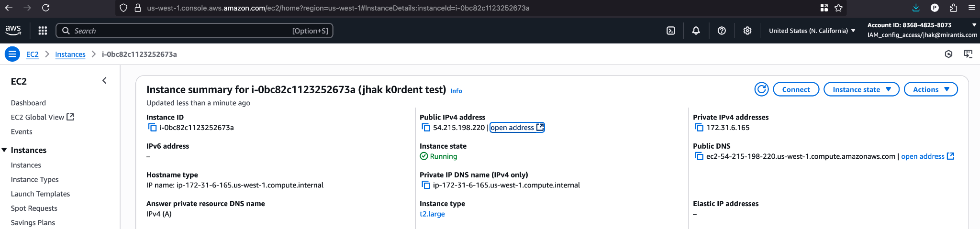Select Launch Templates in sidebar
Viewport: 980px width, 229px height.
40,194
